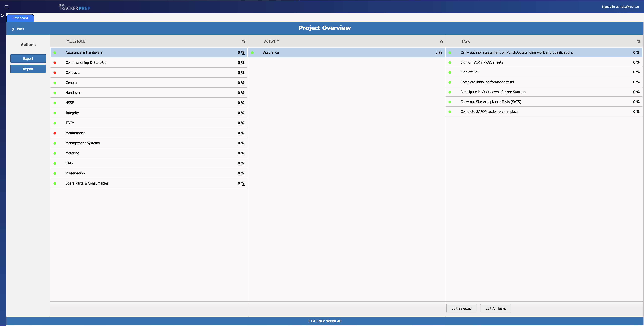Click red dot beside Commissioning & Start-Up
The width and height of the screenshot is (644, 326).
[x=55, y=63]
